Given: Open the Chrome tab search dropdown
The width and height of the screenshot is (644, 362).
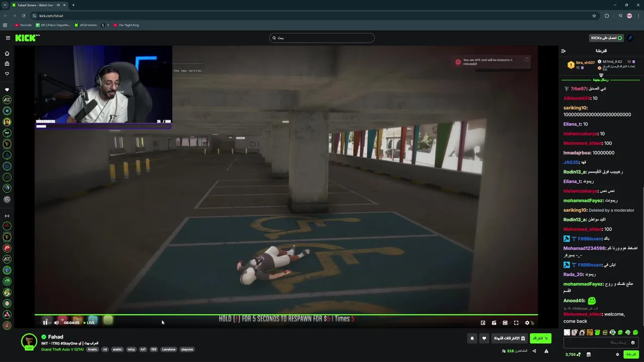Looking at the screenshot, I should tap(5, 5).
